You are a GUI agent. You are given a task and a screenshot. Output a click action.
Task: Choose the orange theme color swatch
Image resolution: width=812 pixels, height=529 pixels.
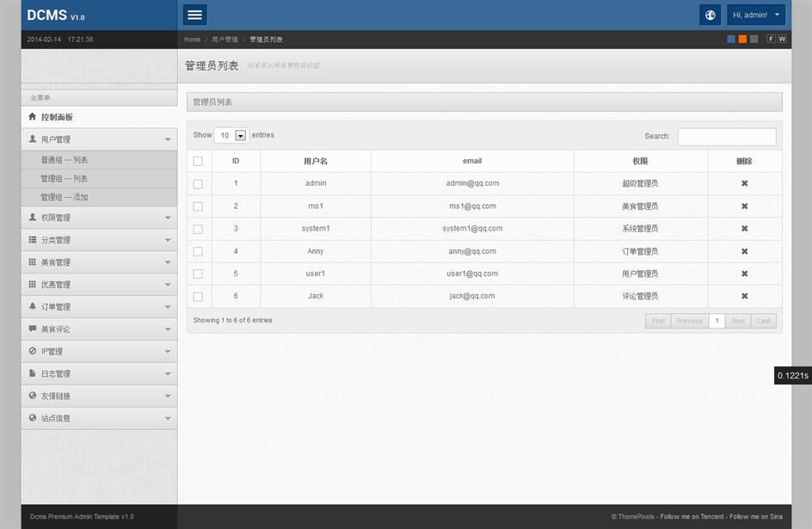742,39
